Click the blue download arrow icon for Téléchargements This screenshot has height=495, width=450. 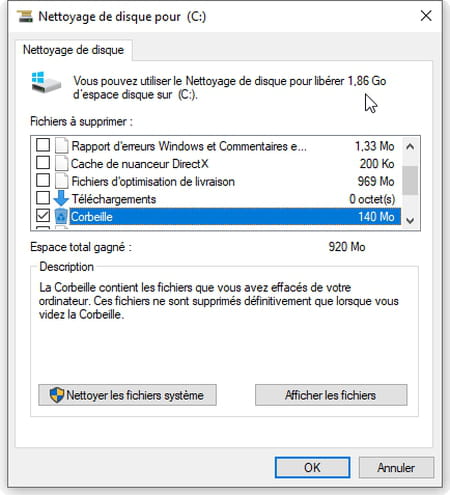[x=61, y=198]
